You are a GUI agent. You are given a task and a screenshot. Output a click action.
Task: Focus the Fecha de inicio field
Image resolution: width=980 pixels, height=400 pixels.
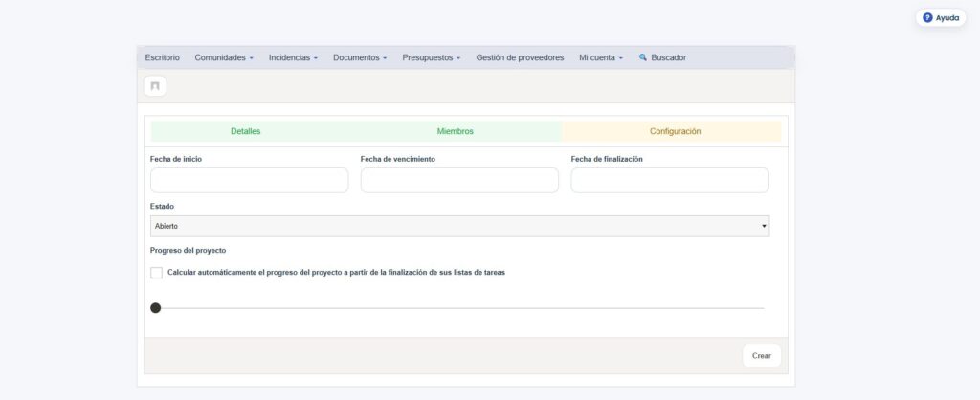pyautogui.click(x=250, y=180)
